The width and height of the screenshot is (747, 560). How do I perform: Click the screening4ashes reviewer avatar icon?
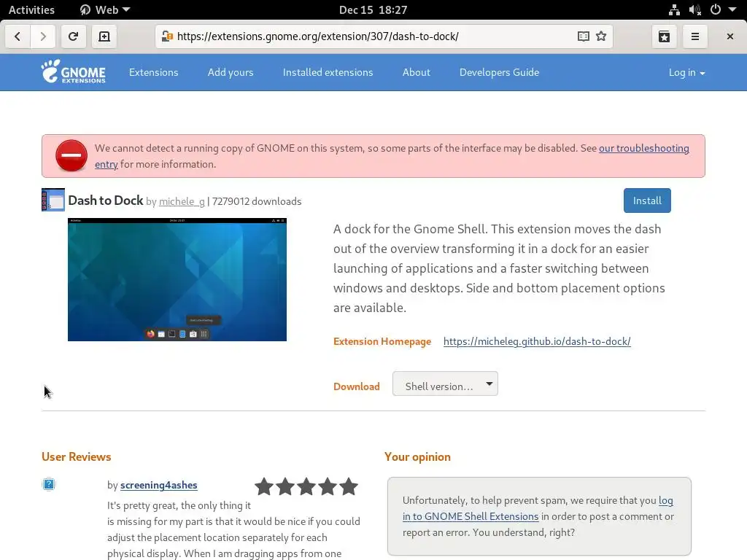tap(49, 484)
